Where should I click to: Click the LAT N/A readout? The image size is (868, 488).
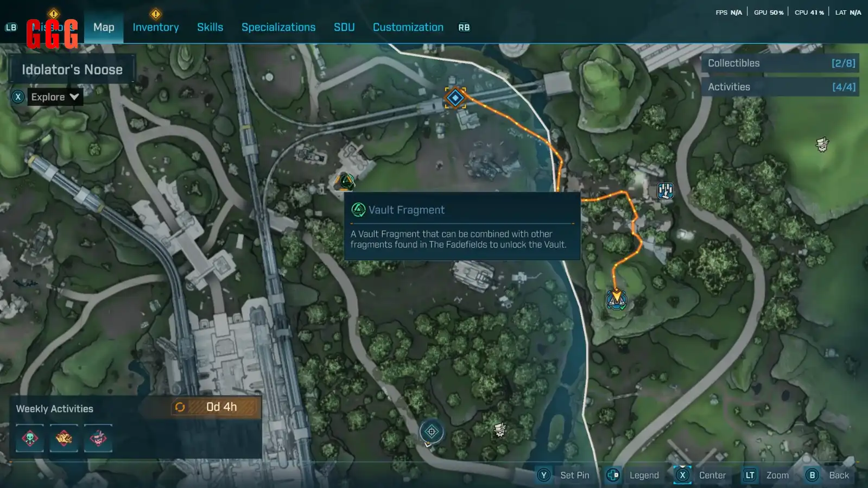[848, 12]
